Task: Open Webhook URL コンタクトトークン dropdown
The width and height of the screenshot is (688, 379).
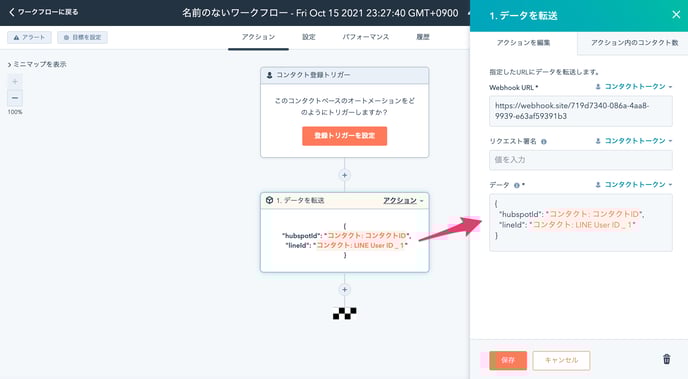Action: pyautogui.click(x=634, y=87)
